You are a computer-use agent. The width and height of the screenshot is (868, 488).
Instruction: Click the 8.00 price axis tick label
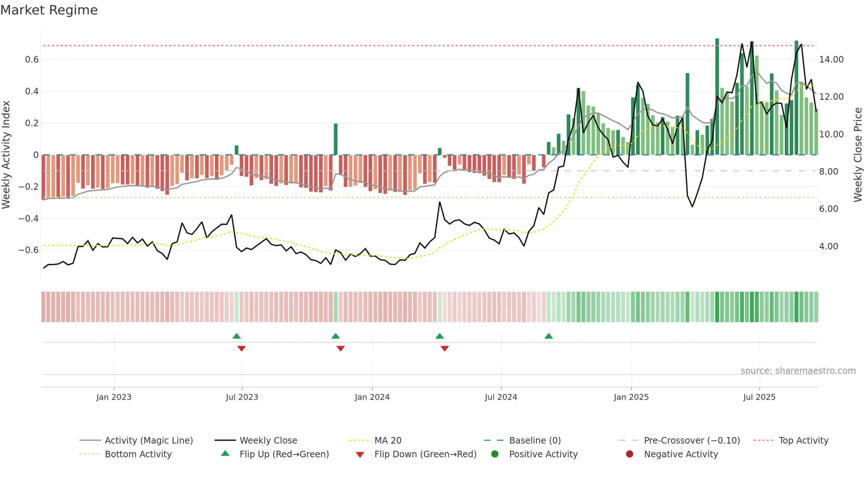[x=829, y=172]
